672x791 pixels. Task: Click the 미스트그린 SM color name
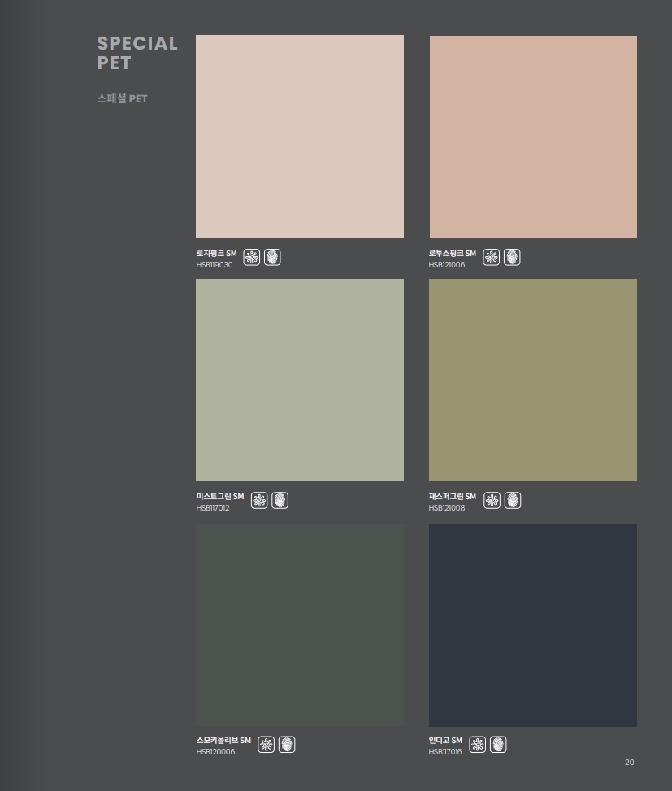[x=219, y=497]
